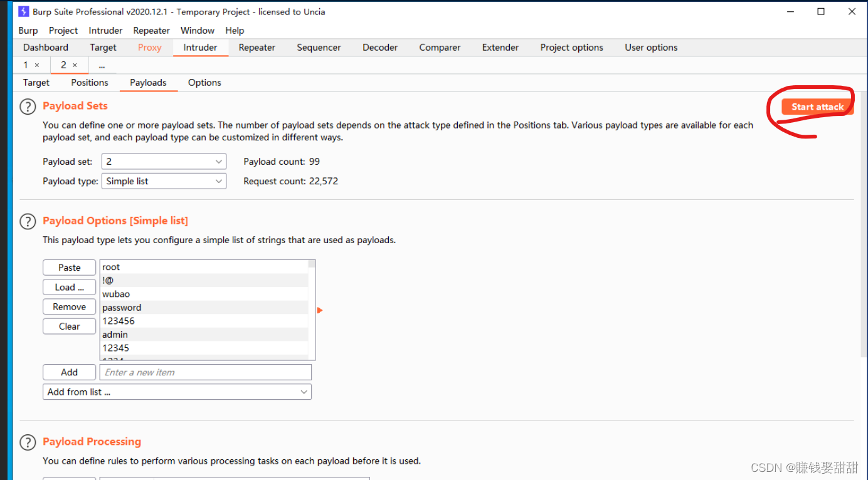
Task: Open Payload Options help question mark
Action: [x=28, y=221]
